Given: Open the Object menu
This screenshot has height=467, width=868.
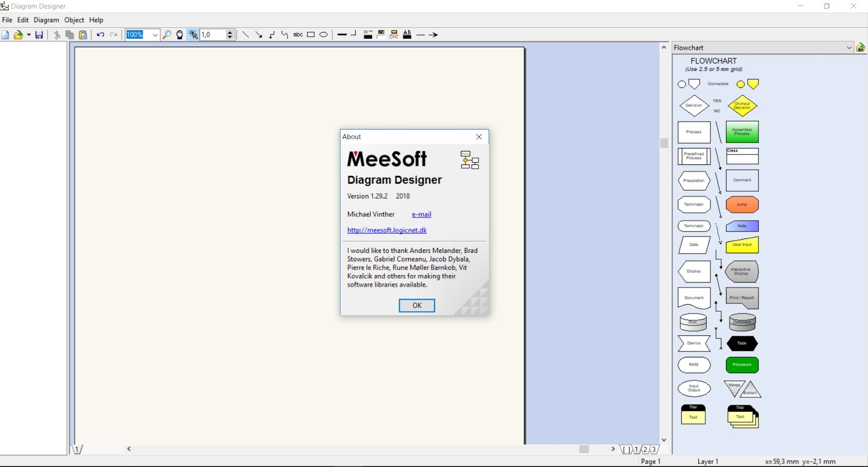Looking at the screenshot, I should [74, 20].
